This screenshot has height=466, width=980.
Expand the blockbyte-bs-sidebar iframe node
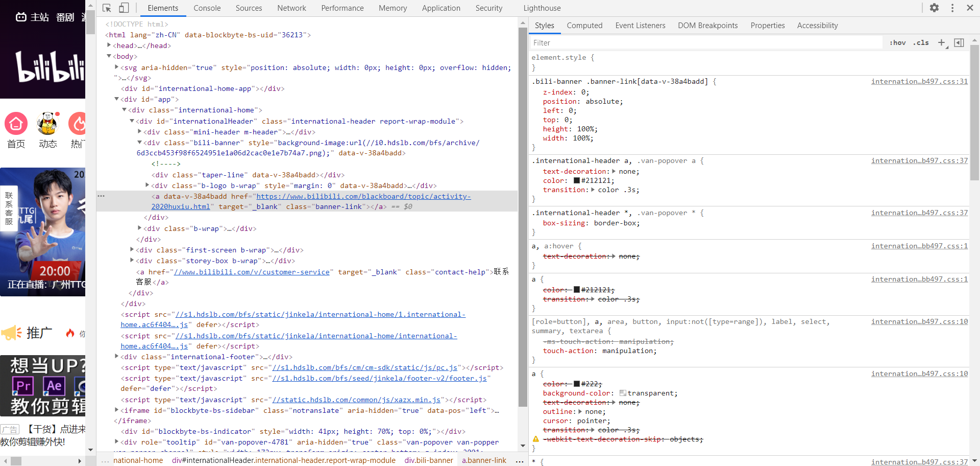pos(117,410)
